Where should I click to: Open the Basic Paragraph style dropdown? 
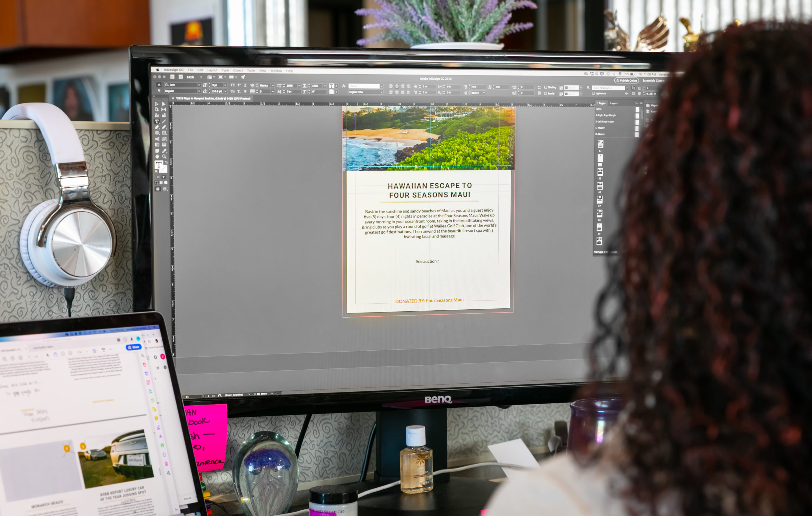pyautogui.click(x=627, y=88)
